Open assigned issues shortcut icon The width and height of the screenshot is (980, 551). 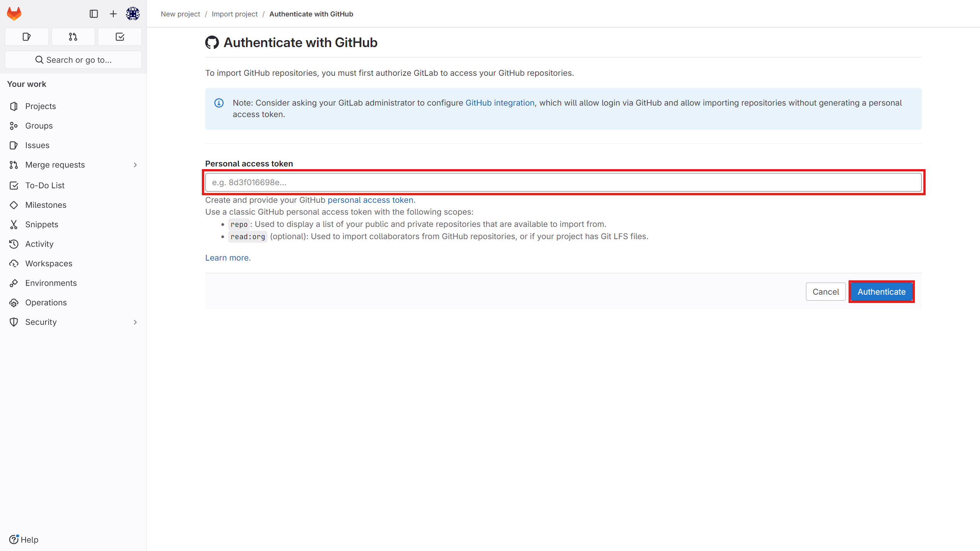click(27, 37)
